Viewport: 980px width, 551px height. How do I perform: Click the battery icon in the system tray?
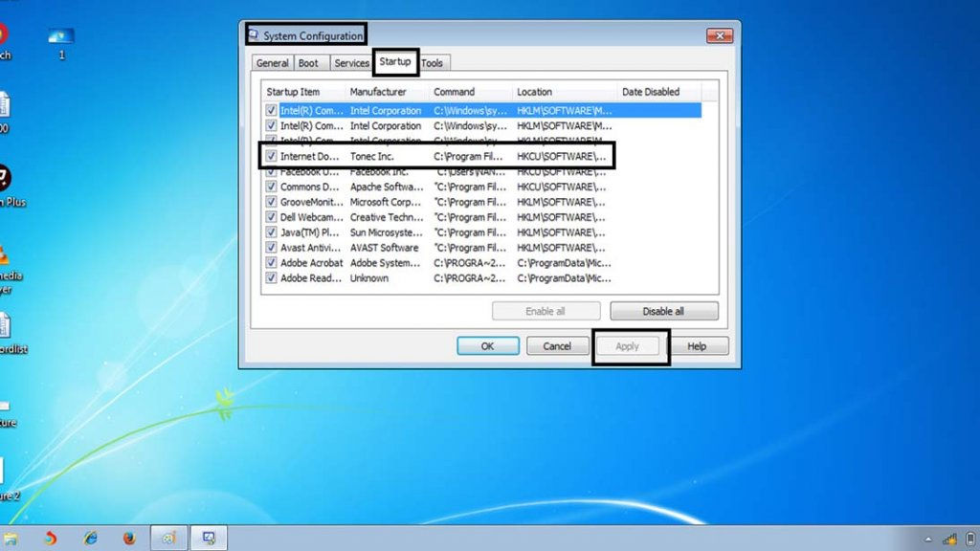(970, 540)
